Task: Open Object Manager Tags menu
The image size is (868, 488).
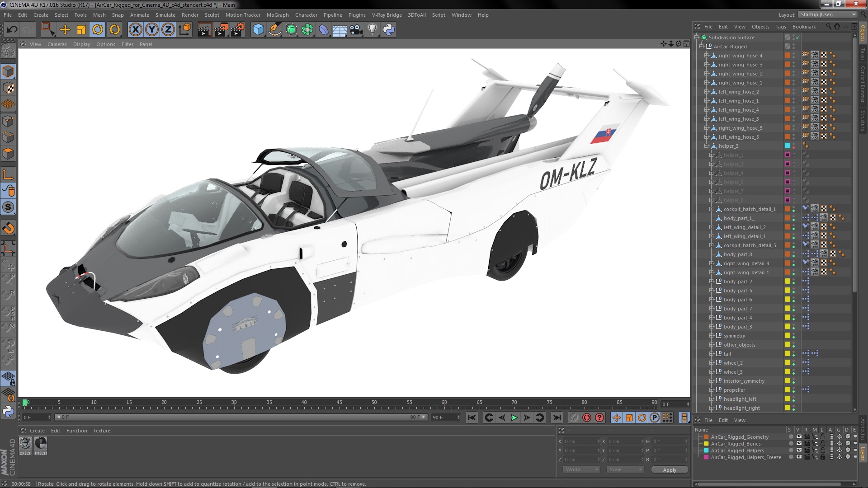Action: tap(781, 27)
